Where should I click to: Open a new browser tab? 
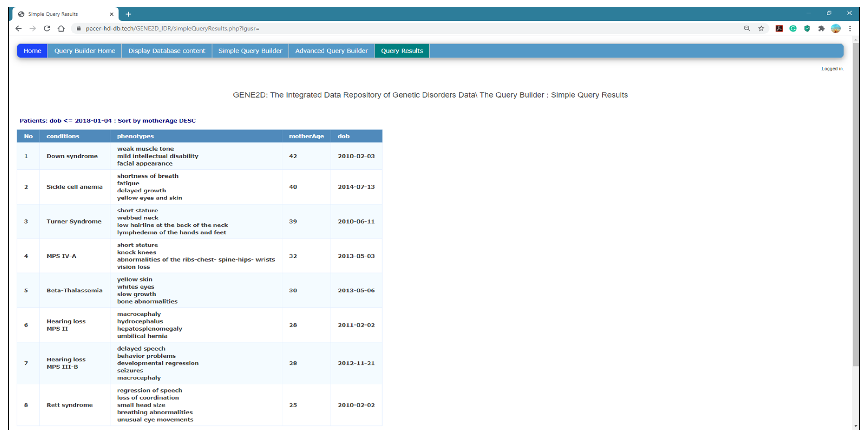tap(128, 14)
